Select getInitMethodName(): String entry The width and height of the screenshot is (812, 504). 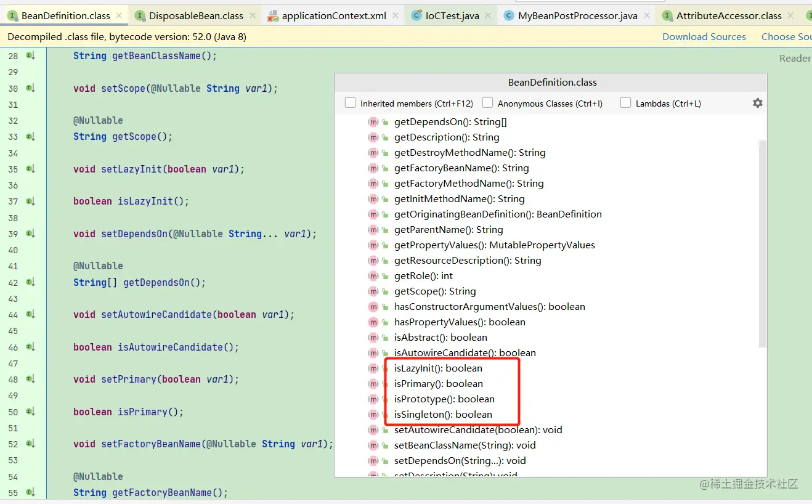(x=460, y=199)
